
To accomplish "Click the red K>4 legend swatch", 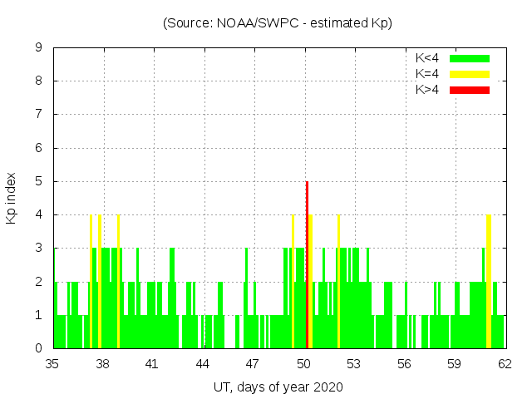I will click(470, 90).
